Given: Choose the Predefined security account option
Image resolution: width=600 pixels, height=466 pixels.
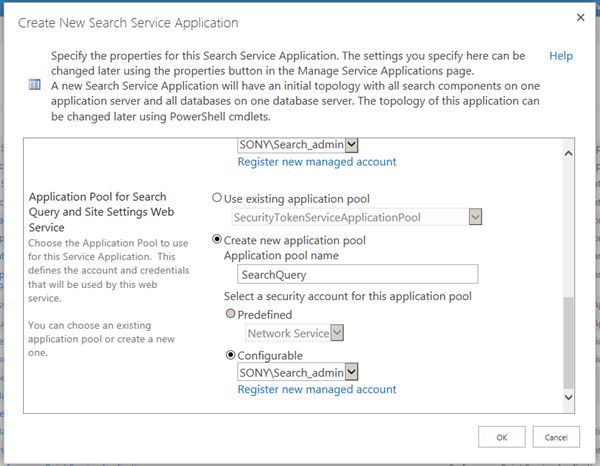Looking at the screenshot, I should [x=230, y=313].
